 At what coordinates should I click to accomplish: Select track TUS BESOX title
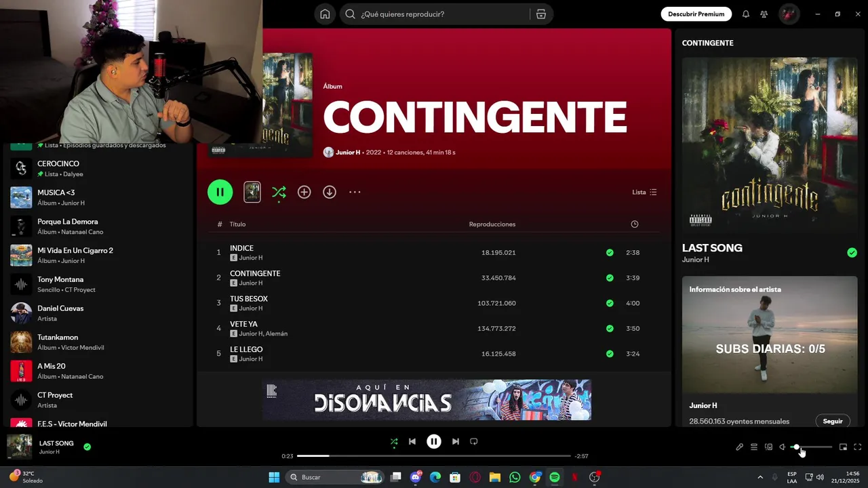(x=249, y=299)
